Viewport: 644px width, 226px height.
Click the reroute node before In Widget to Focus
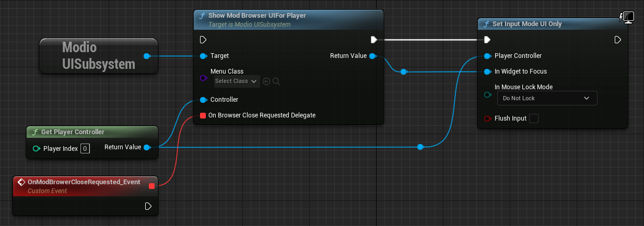[403, 72]
